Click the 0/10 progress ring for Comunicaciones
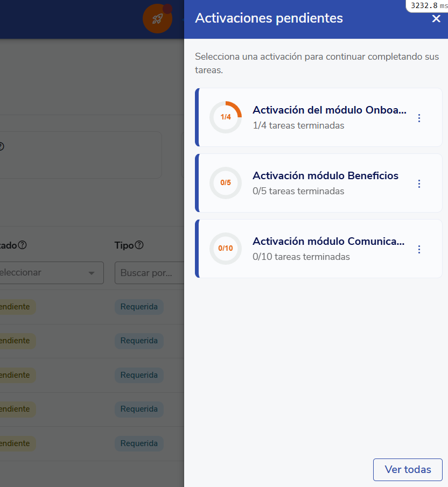The height and width of the screenshot is (487, 448). coord(226,249)
